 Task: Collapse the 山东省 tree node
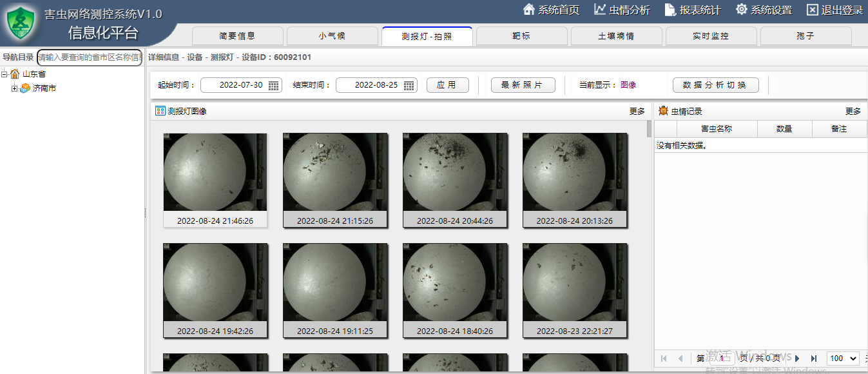5,74
